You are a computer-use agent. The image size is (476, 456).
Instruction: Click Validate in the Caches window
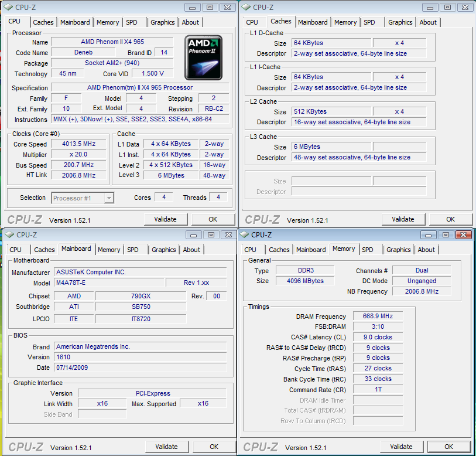click(x=403, y=219)
